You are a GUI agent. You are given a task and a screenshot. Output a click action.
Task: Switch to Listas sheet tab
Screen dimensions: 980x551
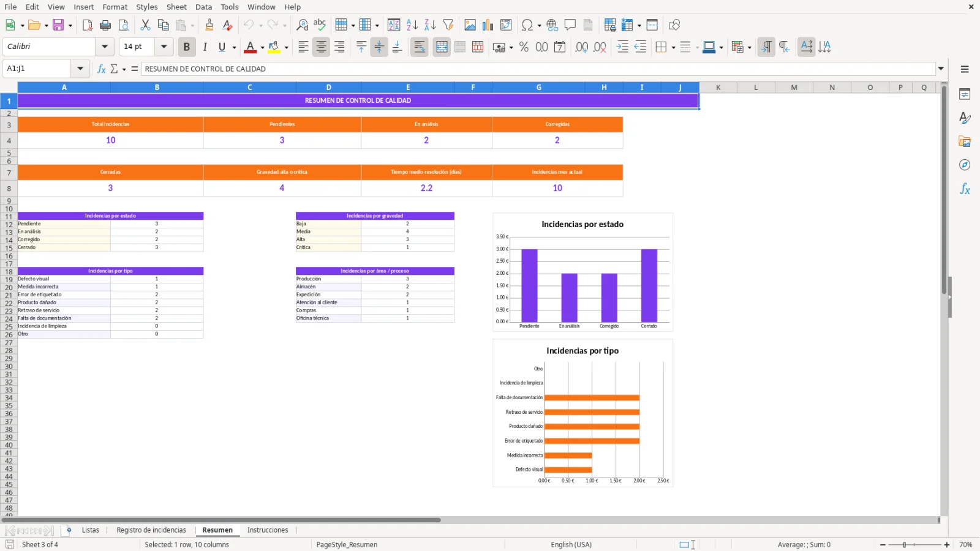tap(91, 530)
